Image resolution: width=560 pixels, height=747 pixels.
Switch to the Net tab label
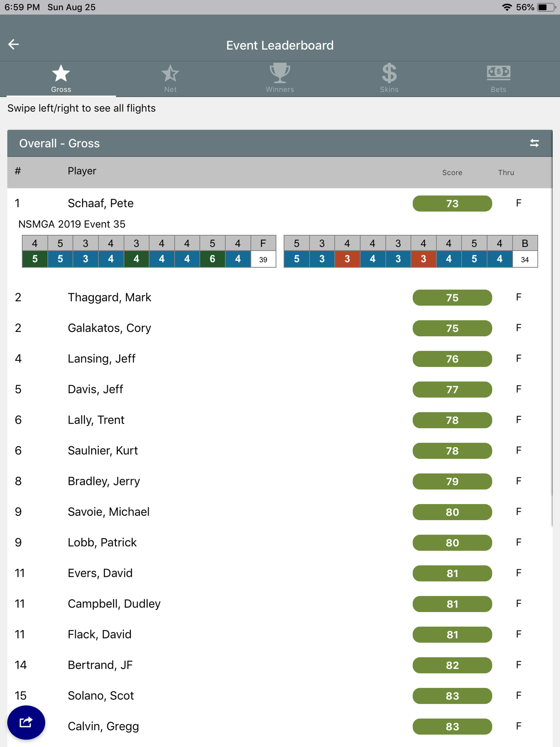point(170,89)
